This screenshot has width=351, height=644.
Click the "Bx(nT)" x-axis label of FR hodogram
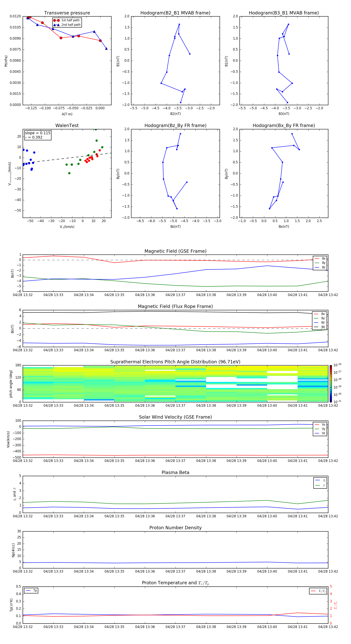coord(284,227)
